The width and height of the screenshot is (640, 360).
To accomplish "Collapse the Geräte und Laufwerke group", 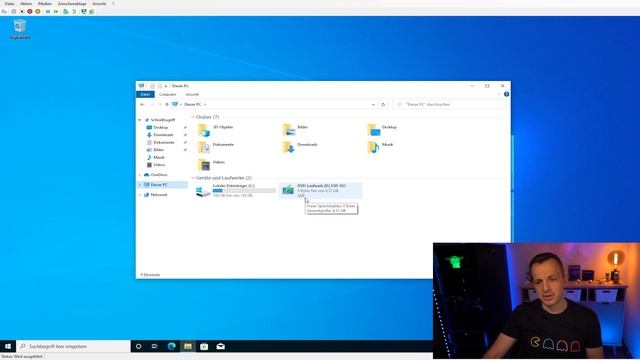I will pos(193,178).
